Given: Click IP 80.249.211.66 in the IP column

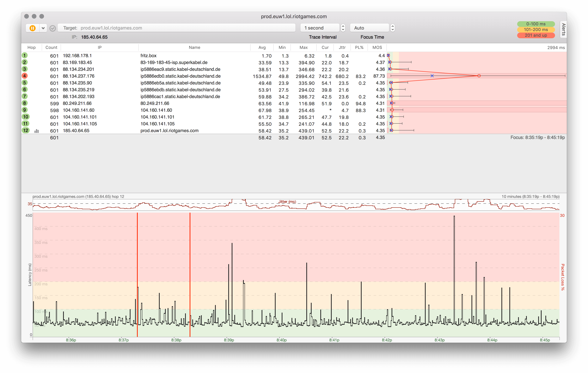Looking at the screenshot, I should point(77,104).
